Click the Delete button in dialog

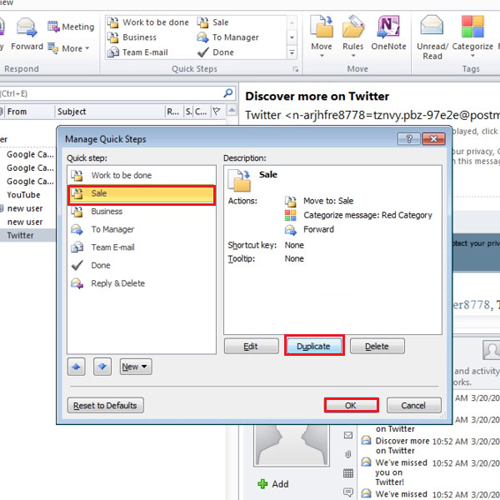[377, 346]
